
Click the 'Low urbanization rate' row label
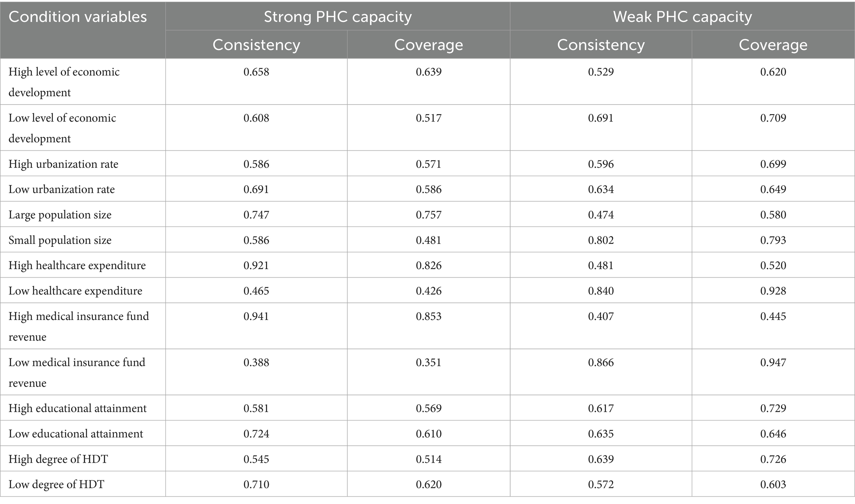point(62,189)
